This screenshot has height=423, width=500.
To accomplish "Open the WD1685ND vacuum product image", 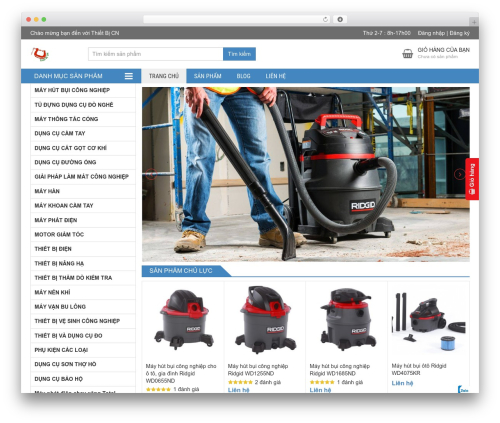I will 347,319.
